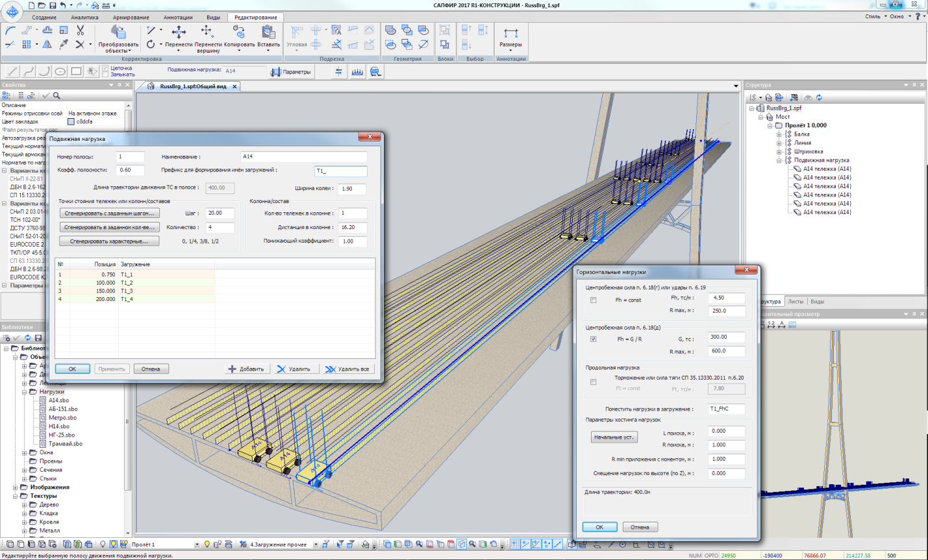Screen dimensions: 928x560
Task: Click the search magnifier in Свойства panel
Action: click(x=56, y=95)
